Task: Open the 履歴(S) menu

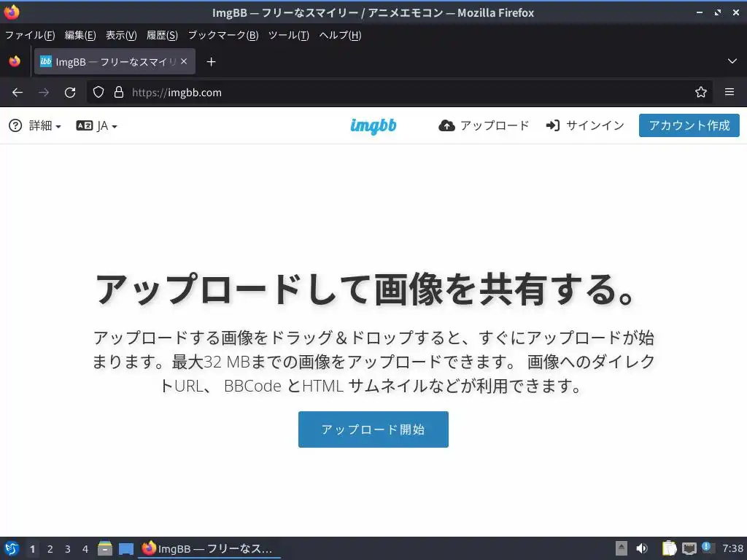Action: [162, 35]
